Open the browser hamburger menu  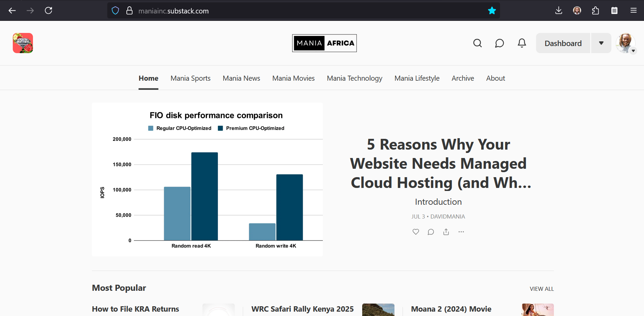click(634, 11)
